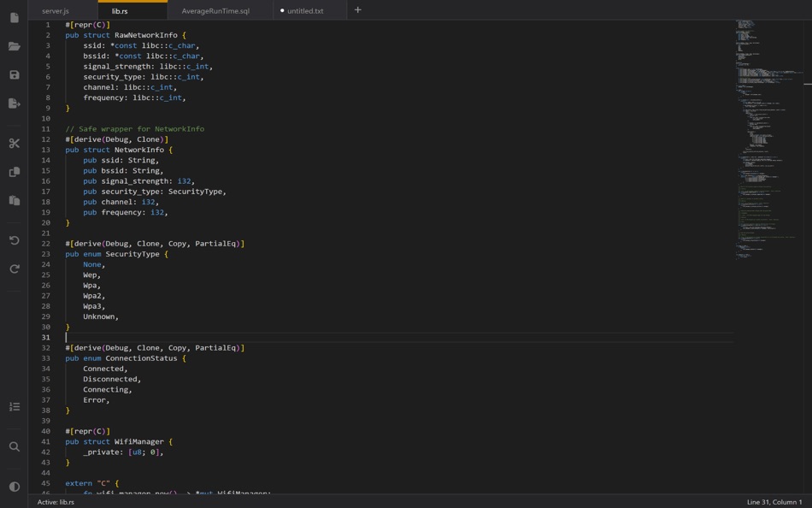
Task: Undo the last edit
Action: pyautogui.click(x=15, y=240)
